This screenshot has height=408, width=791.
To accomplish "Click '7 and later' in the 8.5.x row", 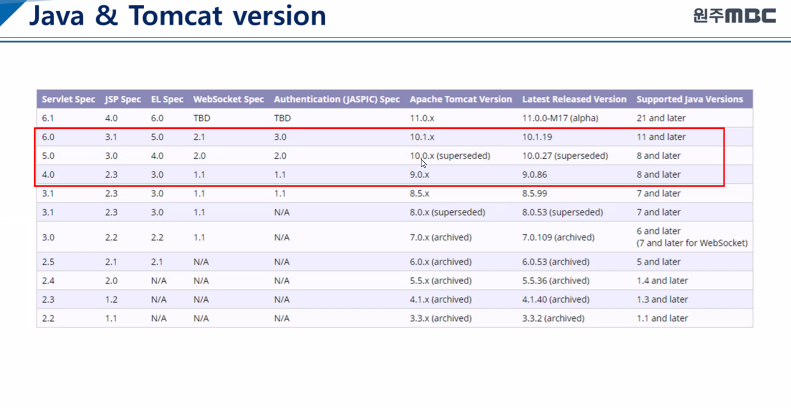I will click(658, 193).
